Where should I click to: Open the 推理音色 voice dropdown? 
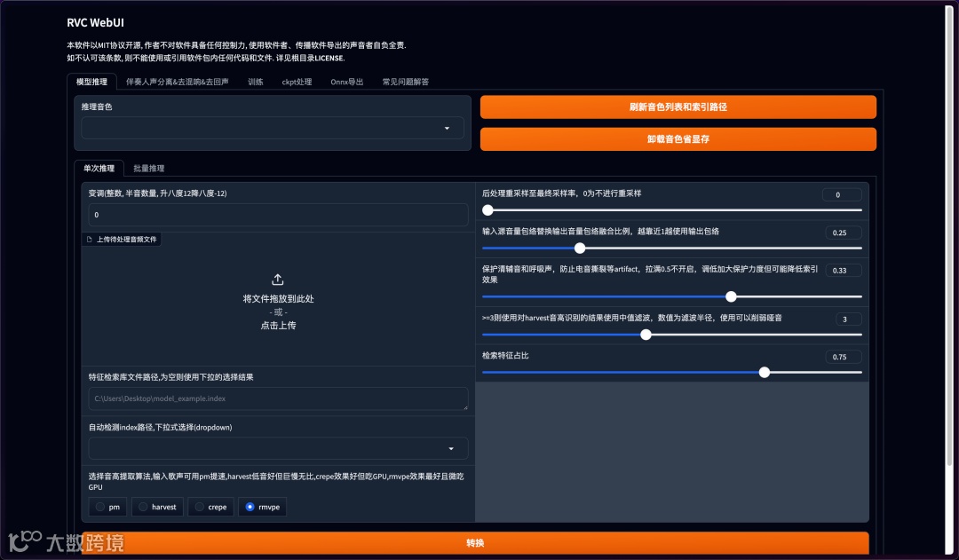273,128
